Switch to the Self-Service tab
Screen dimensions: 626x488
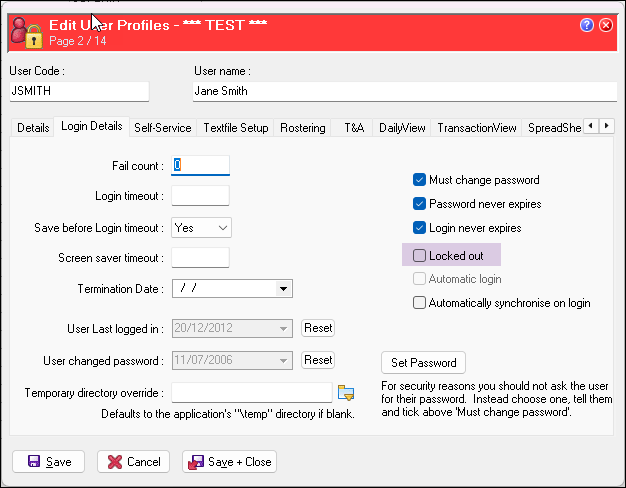[x=163, y=128]
